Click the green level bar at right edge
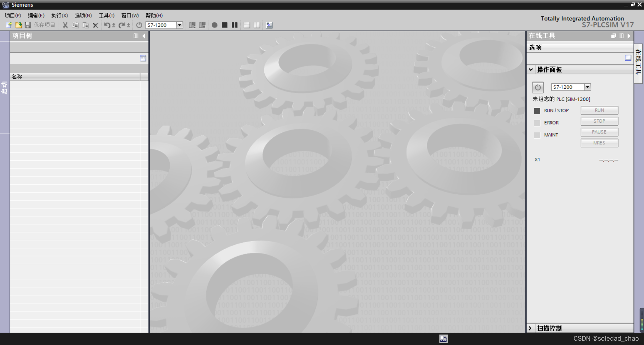 pos(642,320)
